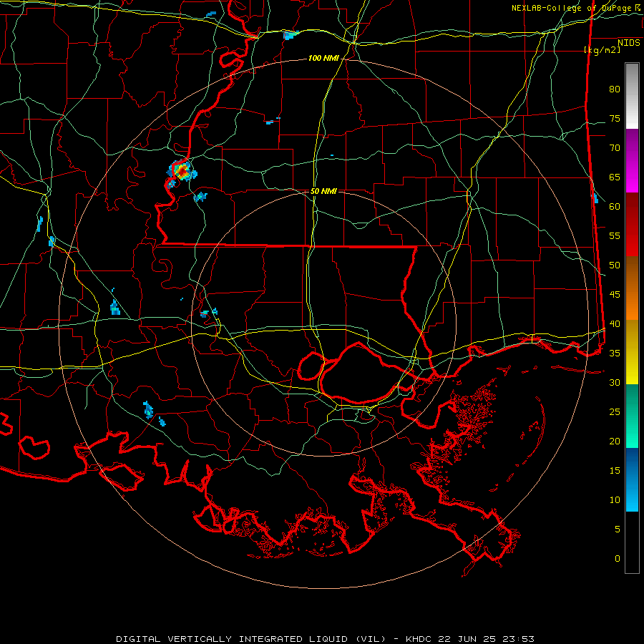Click the 20 value on the legend
This screenshot has width=644, height=644.
pos(615,441)
